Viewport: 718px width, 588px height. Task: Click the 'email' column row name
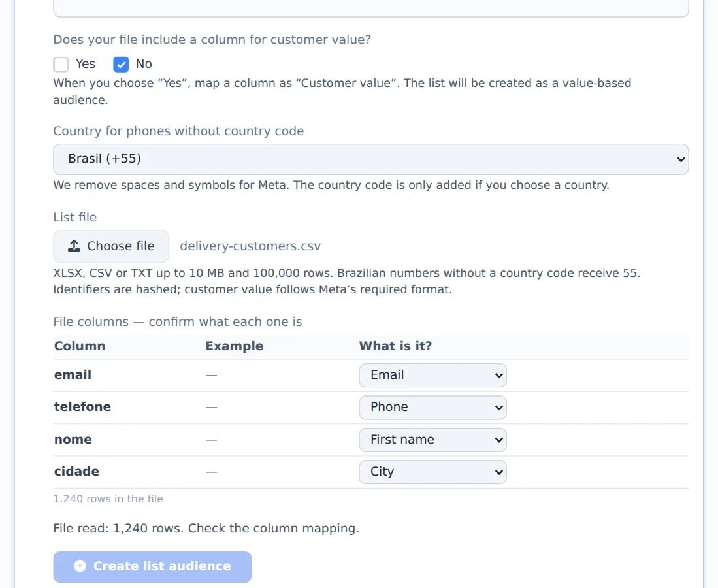coord(73,374)
